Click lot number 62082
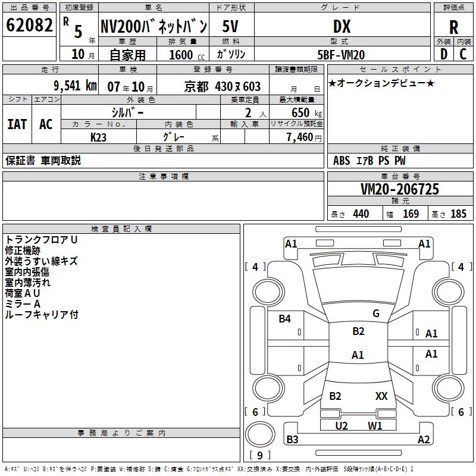The width and height of the screenshot is (476, 476). click(29, 25)
